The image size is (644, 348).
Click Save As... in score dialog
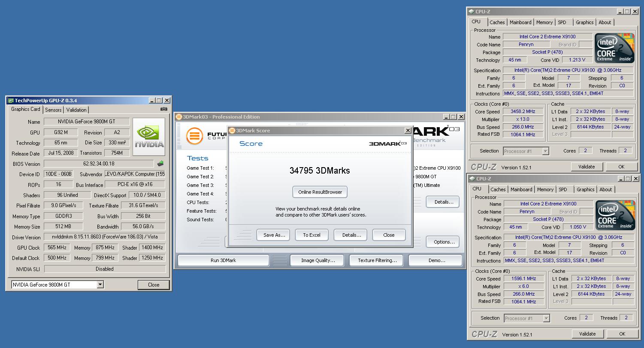click(x=273, y=235)
